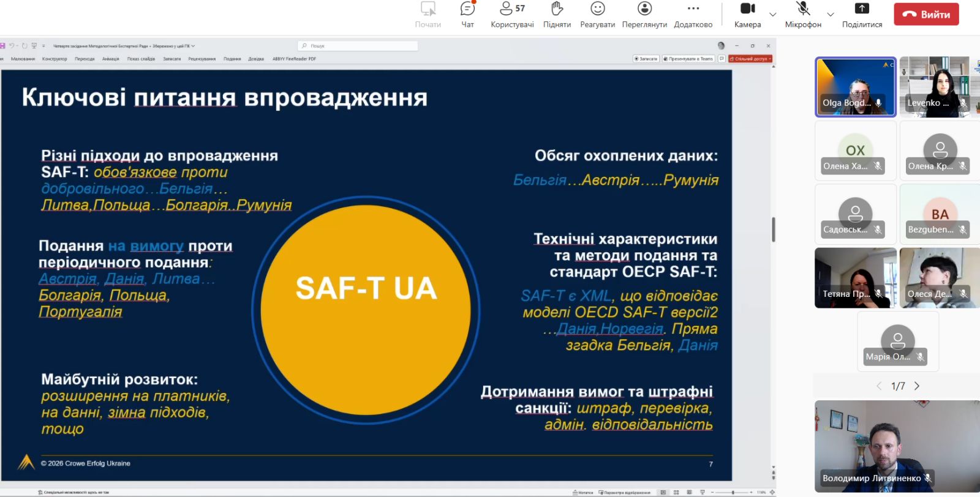Open the Рецензування ribbon tab

click(202, 59)
